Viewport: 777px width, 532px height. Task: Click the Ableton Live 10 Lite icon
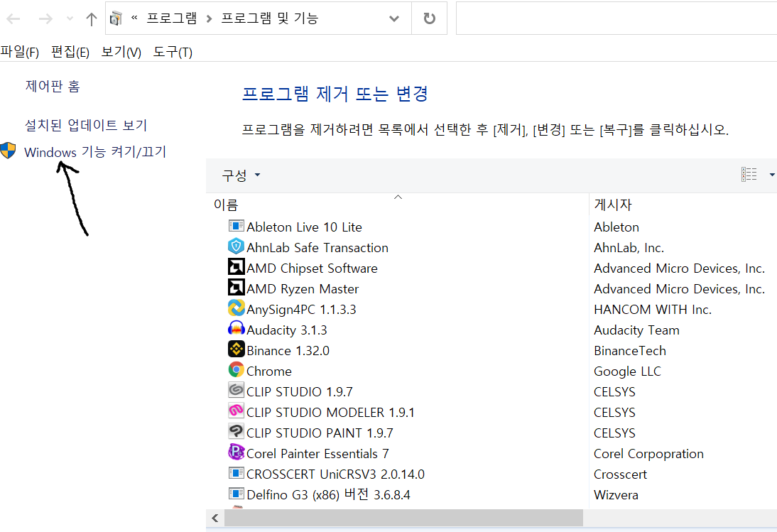236,226
